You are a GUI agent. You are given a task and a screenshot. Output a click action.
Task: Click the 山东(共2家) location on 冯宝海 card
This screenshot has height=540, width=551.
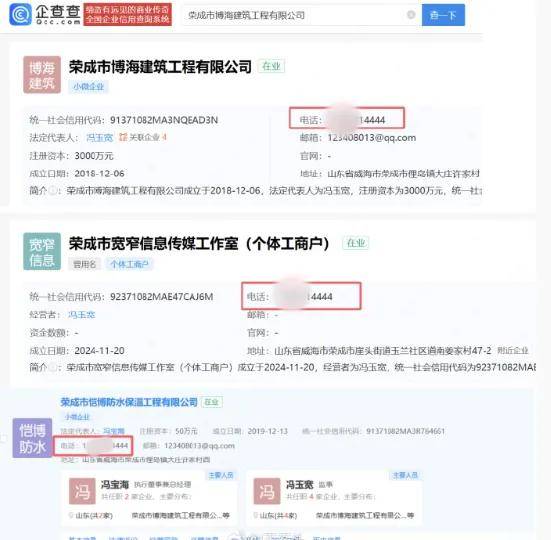(93, 515)
